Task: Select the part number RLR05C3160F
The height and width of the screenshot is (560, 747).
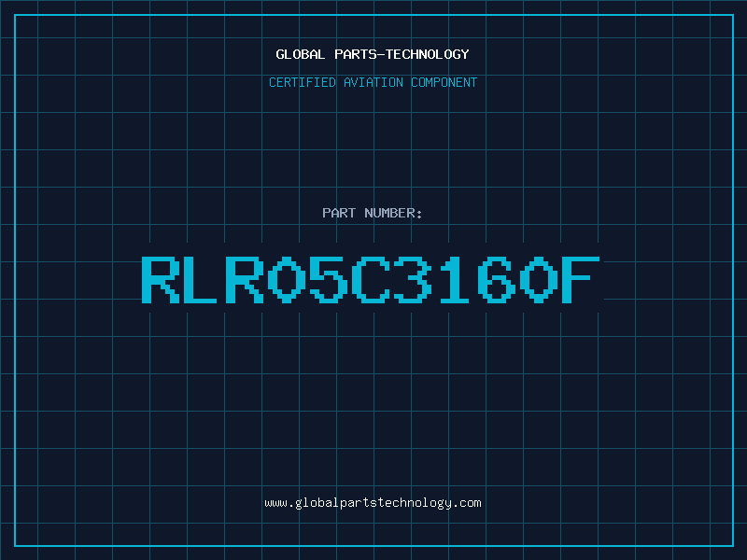Action: click(x=371, y=279)
